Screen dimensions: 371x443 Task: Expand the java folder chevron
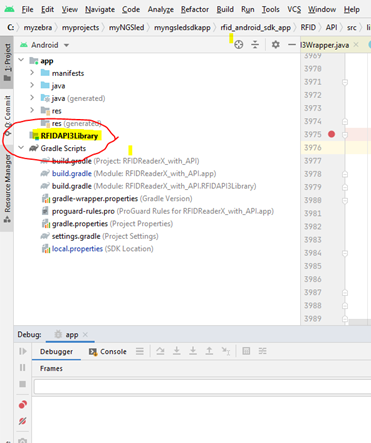(x=32, y=85)
